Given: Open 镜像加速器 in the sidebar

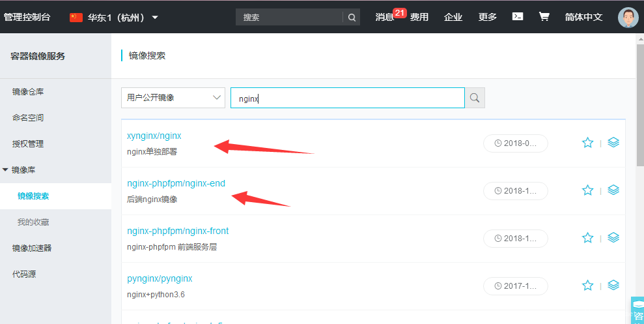Looking at the screenshot, I should pyautogui.click(x=32, y=248).
